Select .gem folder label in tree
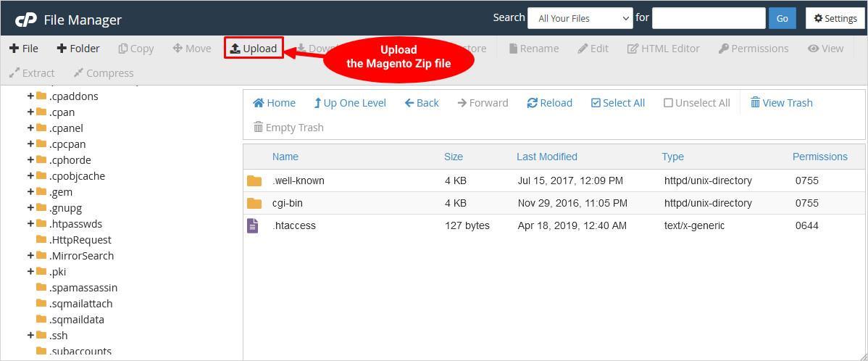This screenshot has height=361, width=868. (x=60, y=192)
